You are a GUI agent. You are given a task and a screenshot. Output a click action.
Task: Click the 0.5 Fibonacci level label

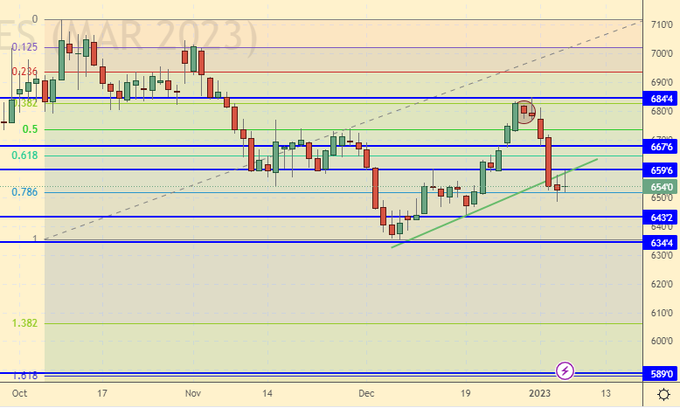(30, 129)
